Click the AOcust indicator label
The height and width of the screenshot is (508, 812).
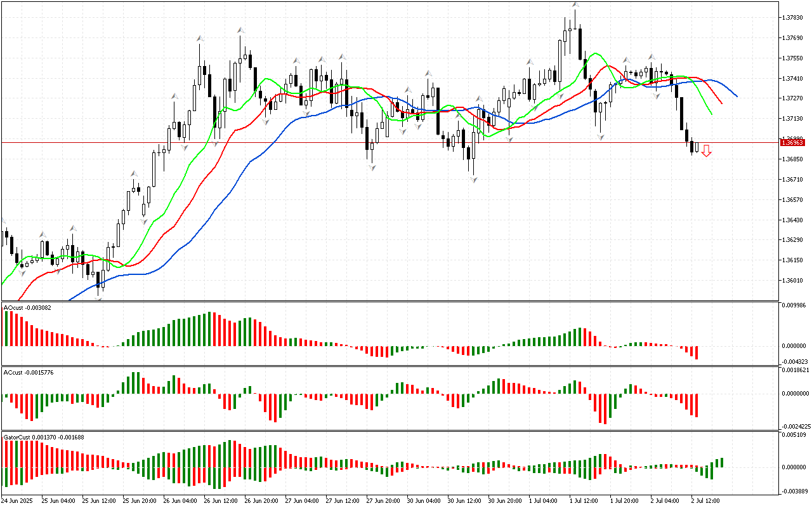27,308
